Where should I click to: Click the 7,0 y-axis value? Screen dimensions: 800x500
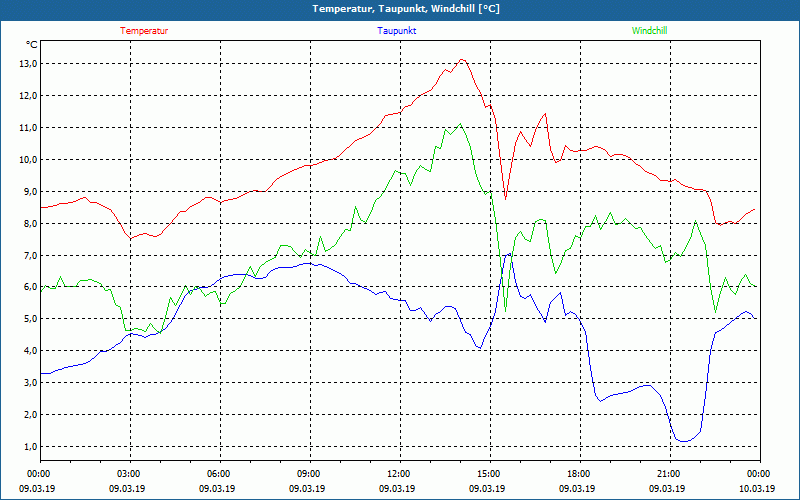[30, 255]
